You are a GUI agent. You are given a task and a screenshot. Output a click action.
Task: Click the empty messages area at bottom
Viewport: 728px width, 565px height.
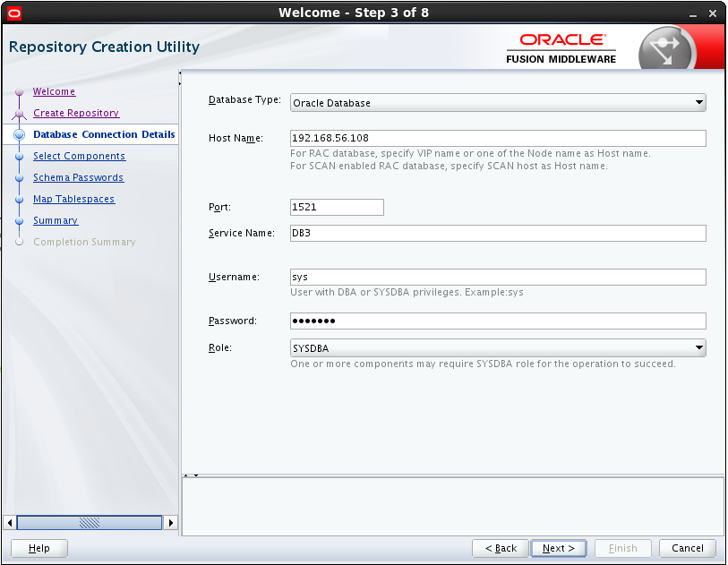pos(453,507)
